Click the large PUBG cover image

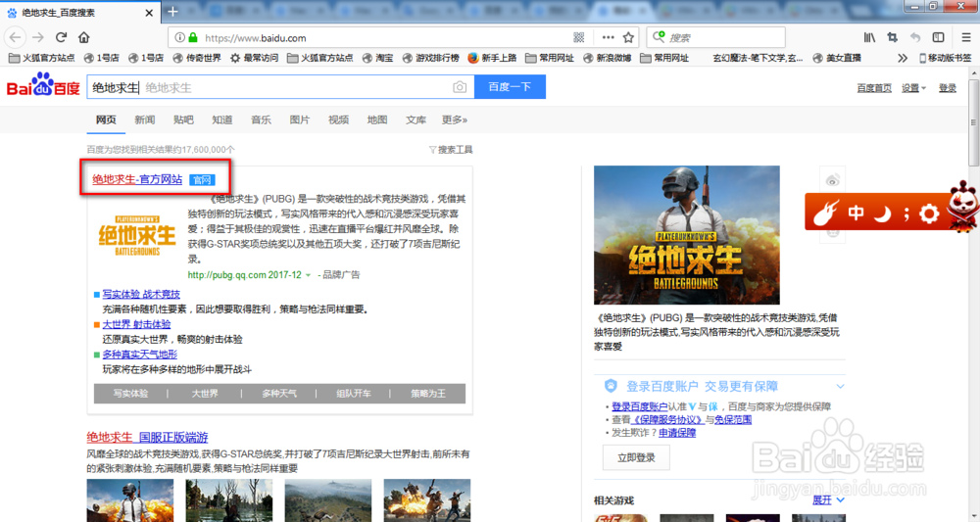tap(686, 235)
